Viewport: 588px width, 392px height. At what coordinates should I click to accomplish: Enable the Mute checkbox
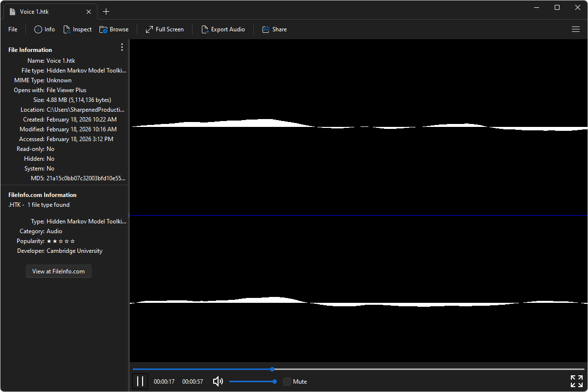pyautogui.click(x=287, y=381)
